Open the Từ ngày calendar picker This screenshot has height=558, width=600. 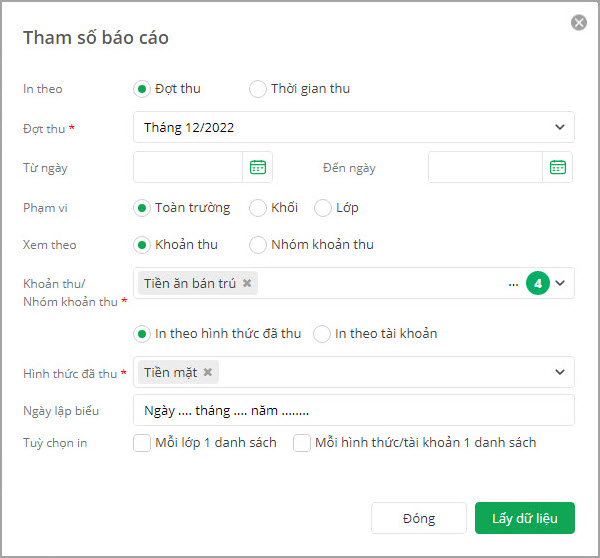(258, 167)
